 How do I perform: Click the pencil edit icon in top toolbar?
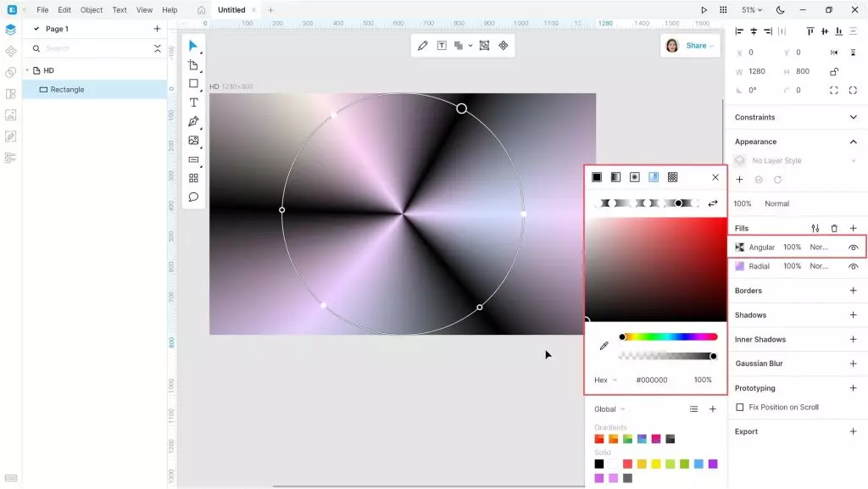click(x=422, y=46)
